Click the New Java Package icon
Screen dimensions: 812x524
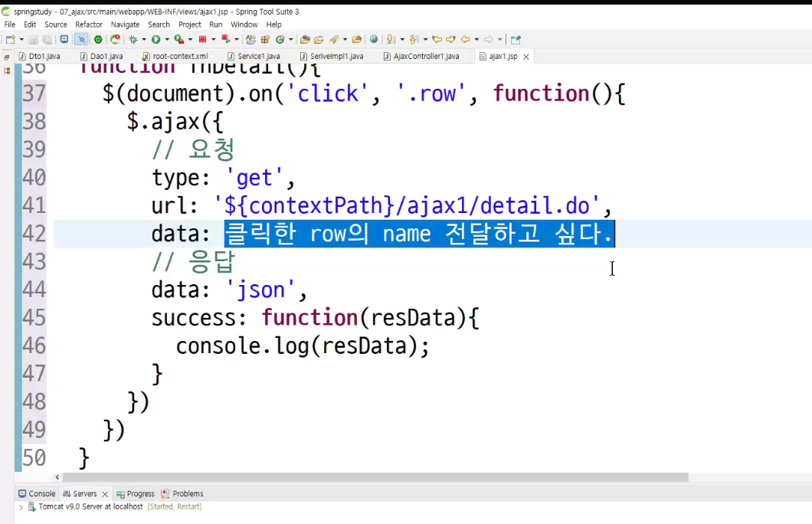point(265,39)
